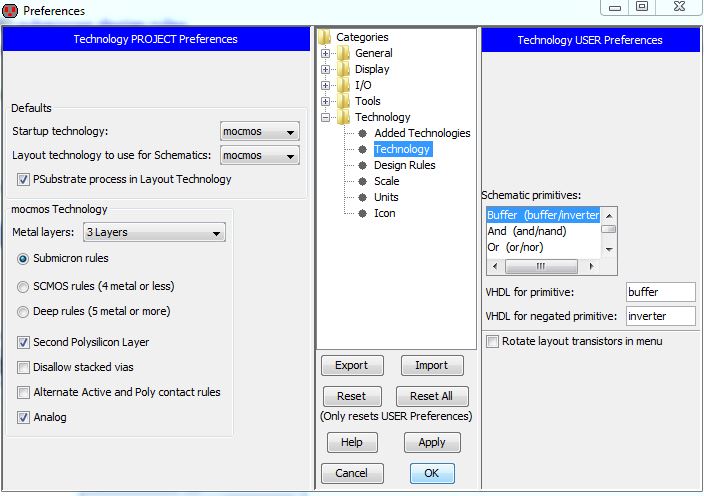Click the Tools folder icon

pos(343,101)
